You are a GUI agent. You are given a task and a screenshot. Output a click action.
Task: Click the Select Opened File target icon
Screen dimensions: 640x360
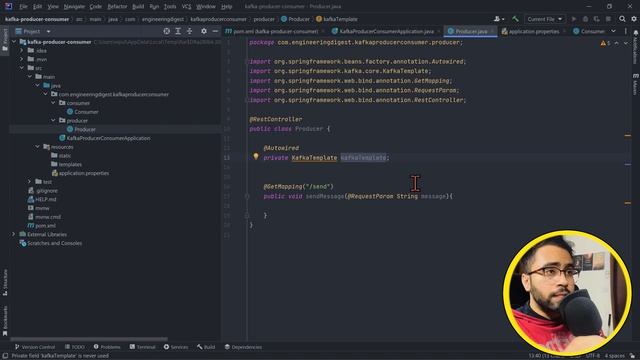click(x=167, y=31)
